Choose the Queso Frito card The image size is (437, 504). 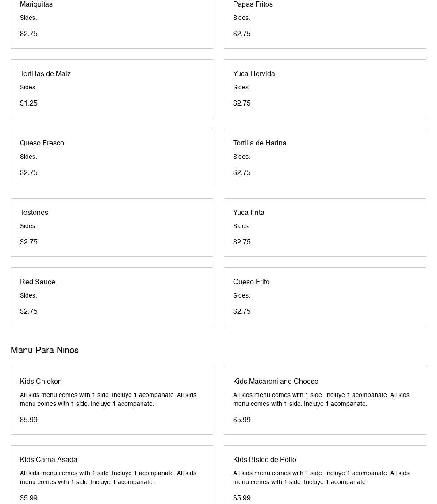tap(325, 297)
